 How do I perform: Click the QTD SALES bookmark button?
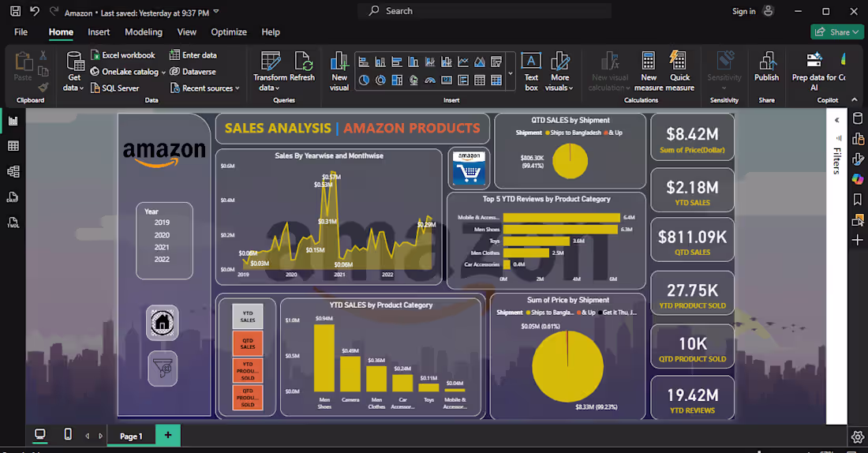pyautogui.click(x=248, y=343)
